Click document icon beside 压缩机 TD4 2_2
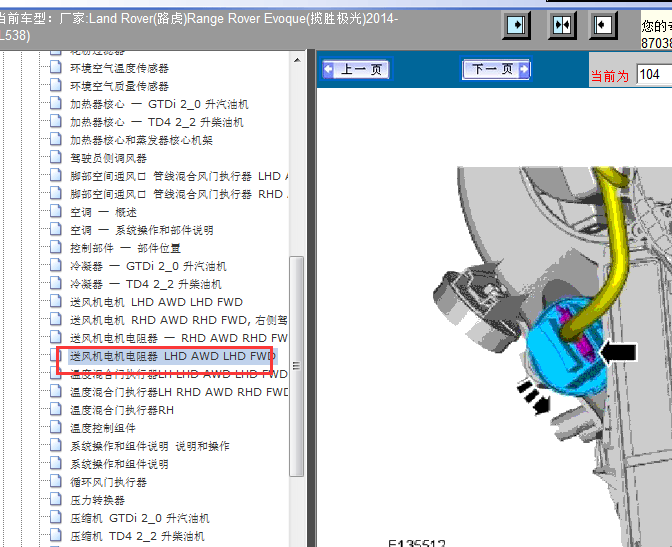 coord(56,535)
